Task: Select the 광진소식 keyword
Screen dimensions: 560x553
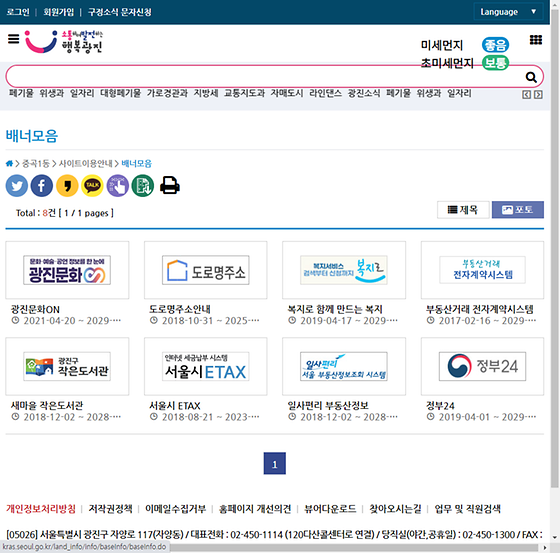Action: tap(364, 93)
